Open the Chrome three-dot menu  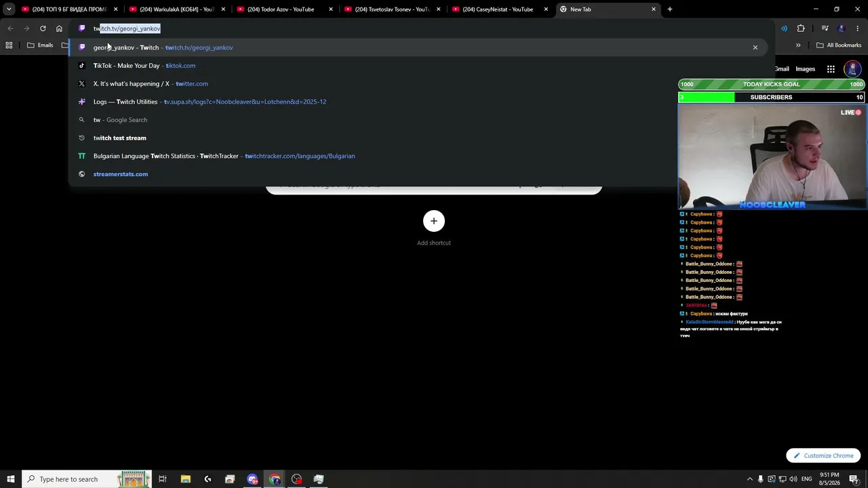858,28
